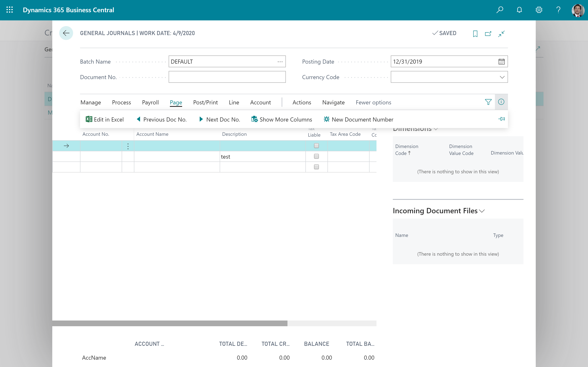Open the Post/Print menu
Image resolution: width=588 pixels, height=367 pixels.
tap(205, 102)
